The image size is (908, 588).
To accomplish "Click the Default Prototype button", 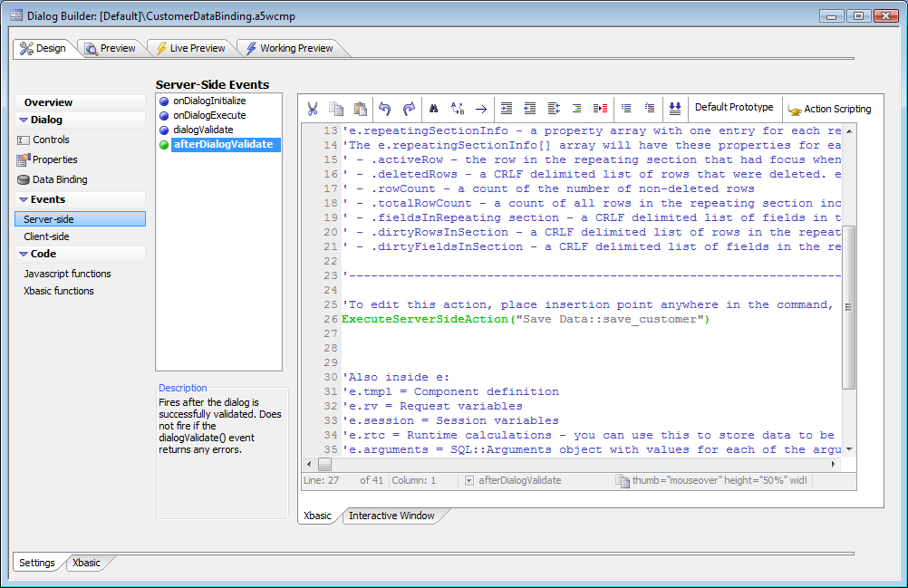I will (734, 107).
